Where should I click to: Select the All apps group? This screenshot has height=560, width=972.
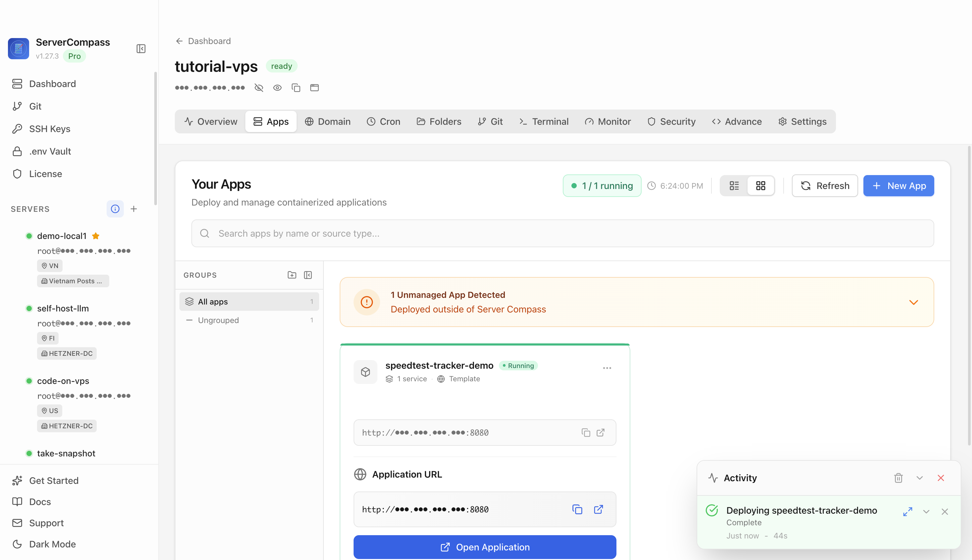249,302
